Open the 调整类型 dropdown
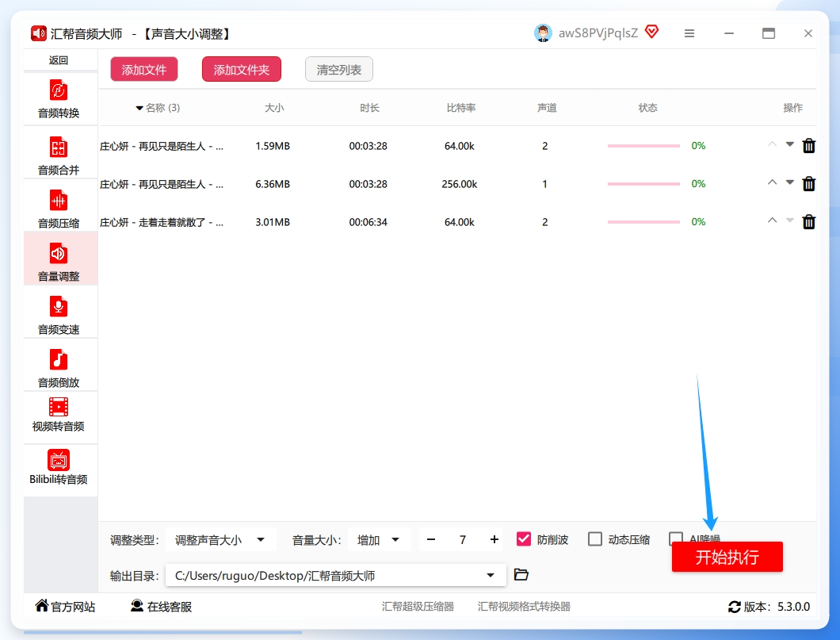 click(x=221, y=540)
